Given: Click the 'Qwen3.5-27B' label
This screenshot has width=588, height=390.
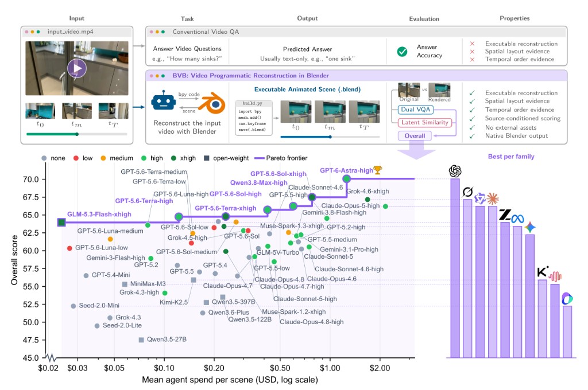Looking at the screenshot, I should [167, 340].
